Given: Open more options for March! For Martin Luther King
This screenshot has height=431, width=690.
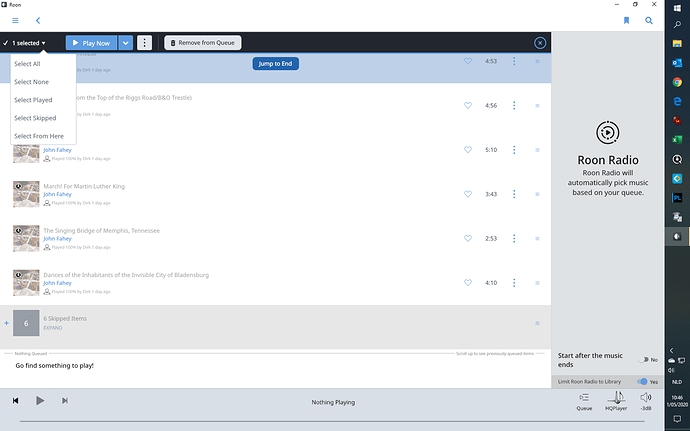Looking at the screenshot, I should pyautogui.click(x=514, y=194).
